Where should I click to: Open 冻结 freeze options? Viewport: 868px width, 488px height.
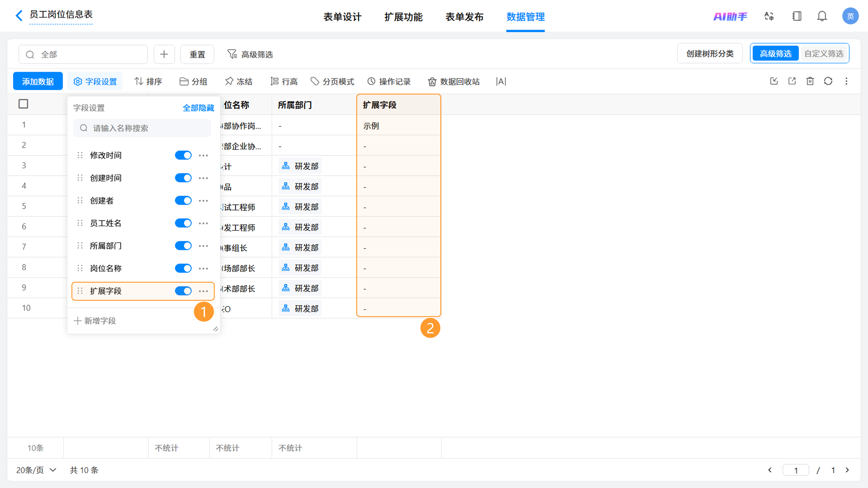click(238, 81)
